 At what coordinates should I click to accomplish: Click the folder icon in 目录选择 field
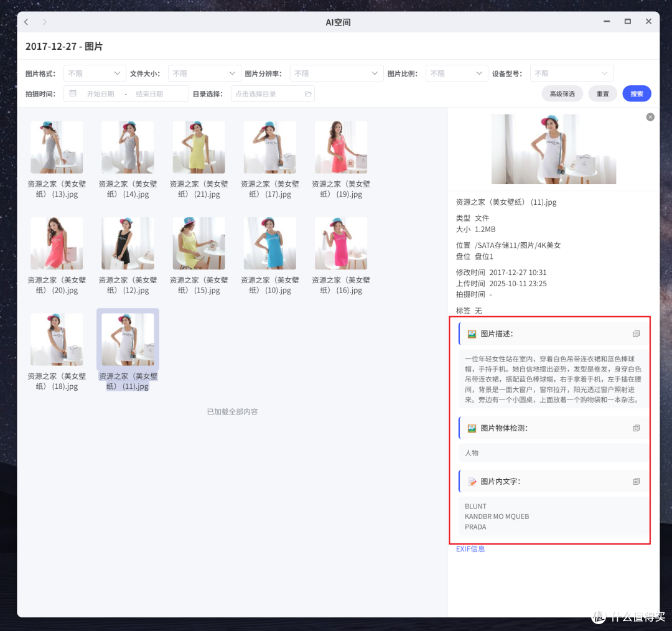pyautogui.click(x=308, y=94)
